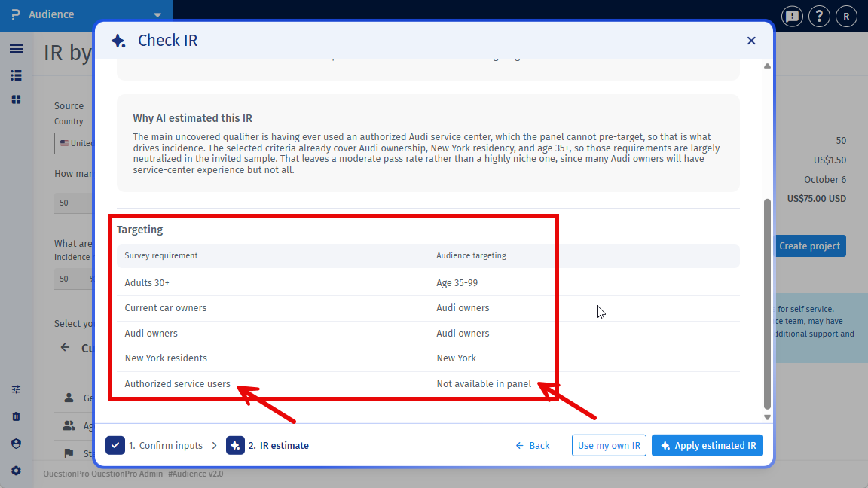Click the 'Check IR' dialog title

point(168,41)
